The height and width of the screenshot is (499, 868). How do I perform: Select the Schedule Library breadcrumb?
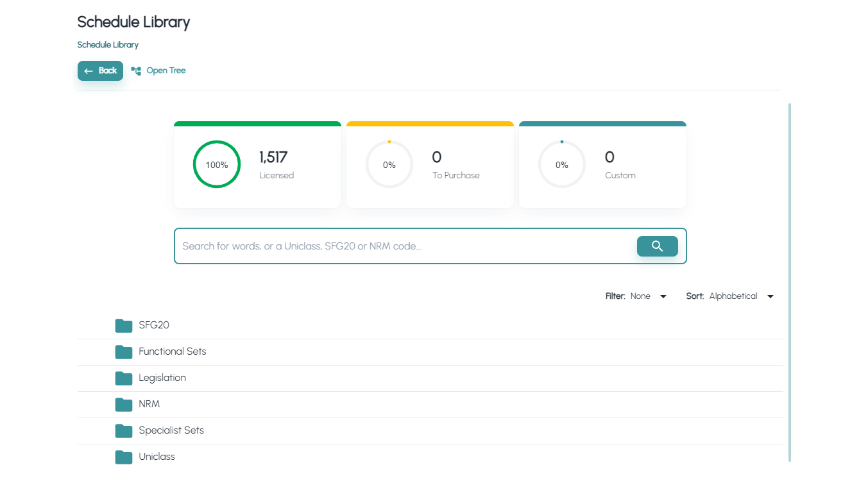coord(108,45)
